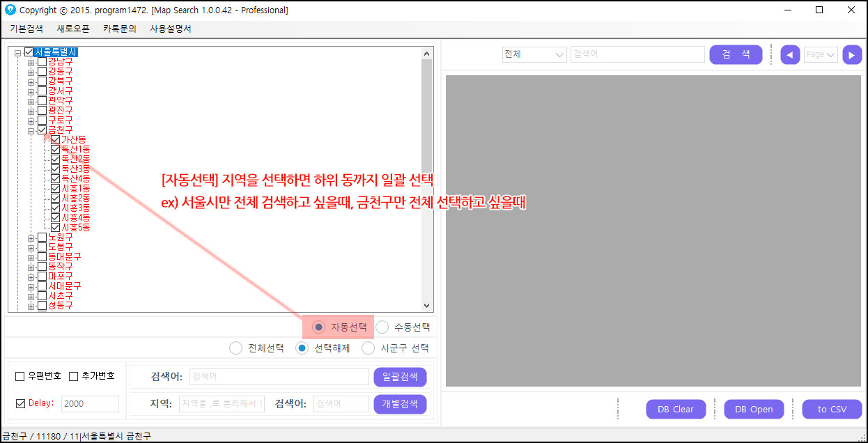Screen dimensions: 868x443
Task: Collapse the 금천구 tree node
Action: pos(31,130)
